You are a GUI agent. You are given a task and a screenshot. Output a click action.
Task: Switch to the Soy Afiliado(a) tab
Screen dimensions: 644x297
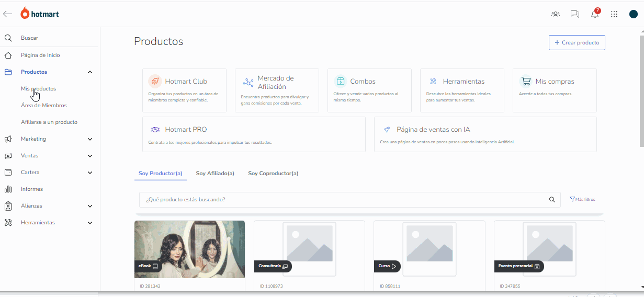click(215, 173)
